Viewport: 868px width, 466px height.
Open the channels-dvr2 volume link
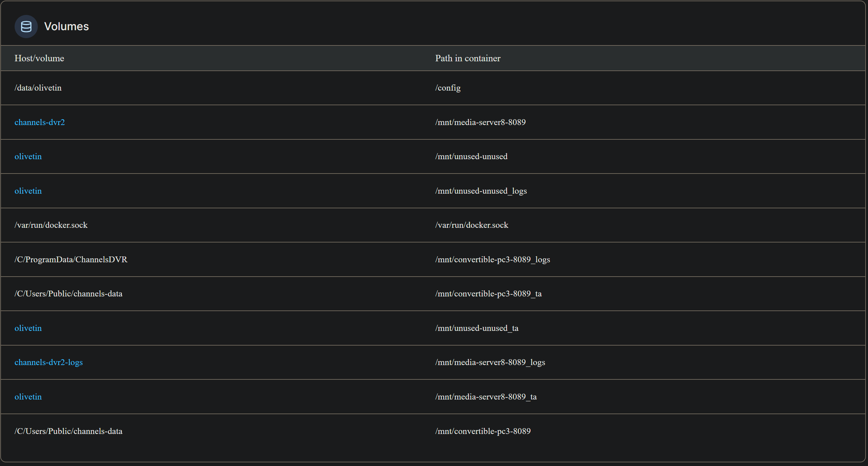point(39,122)
